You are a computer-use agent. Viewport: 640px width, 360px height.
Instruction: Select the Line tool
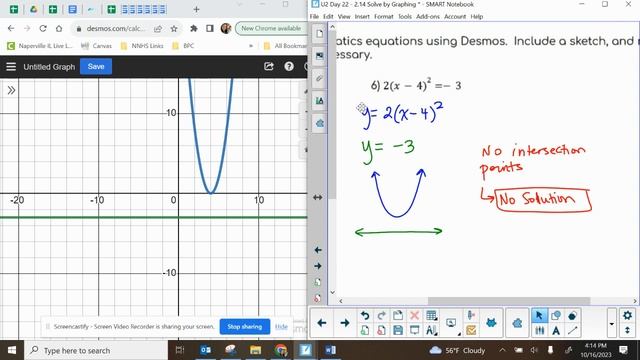[x=572, y=331]
